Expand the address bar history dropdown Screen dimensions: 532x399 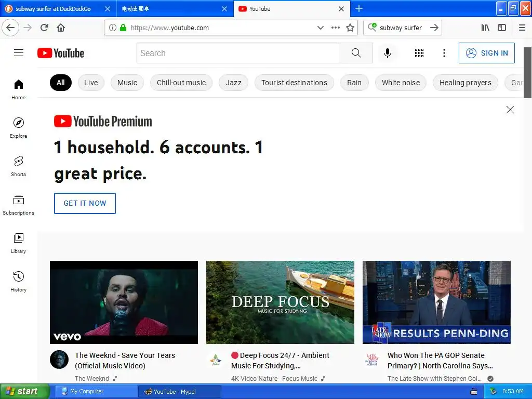320,28
